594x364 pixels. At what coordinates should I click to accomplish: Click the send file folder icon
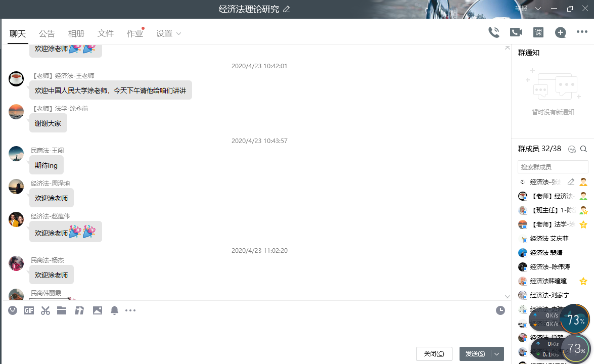point(62,310)
